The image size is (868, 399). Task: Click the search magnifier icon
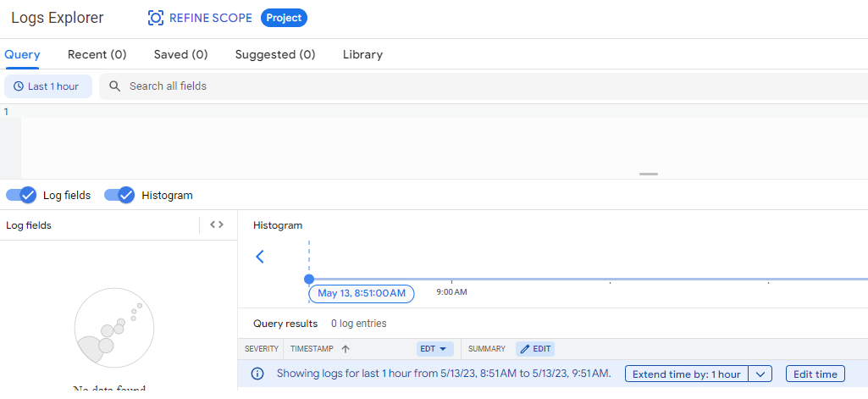(115, 86)
